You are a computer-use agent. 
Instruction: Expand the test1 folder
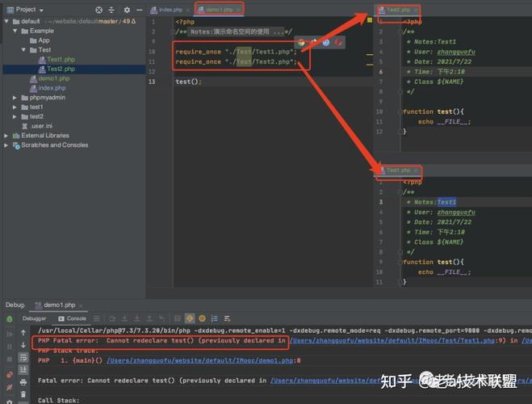pyautogui.click(x=15, y=107)
